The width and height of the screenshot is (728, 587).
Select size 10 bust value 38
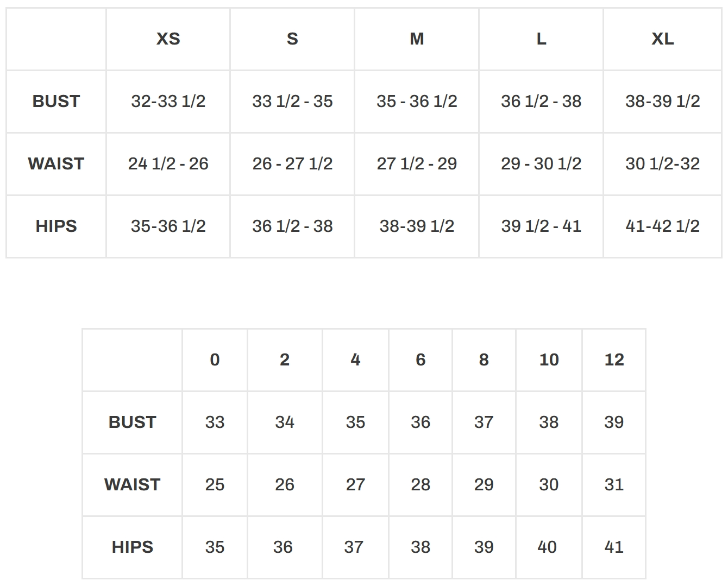(549, 422)
